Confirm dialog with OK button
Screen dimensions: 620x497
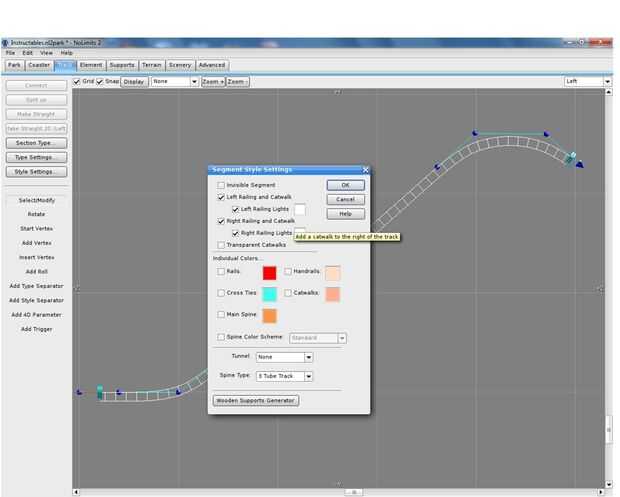coord(346,185)
